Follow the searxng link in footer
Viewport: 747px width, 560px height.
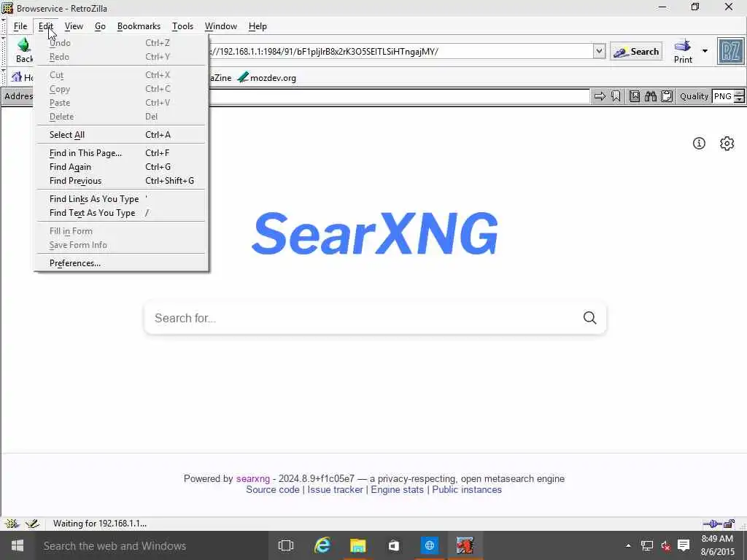point(253,478)
